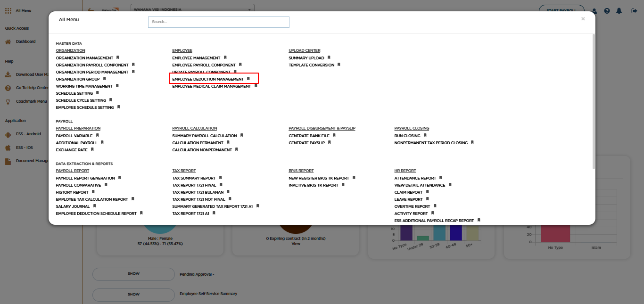Bookmark New Register BPJS TK Report entry
Screen dimensions: 644x304
354,178
